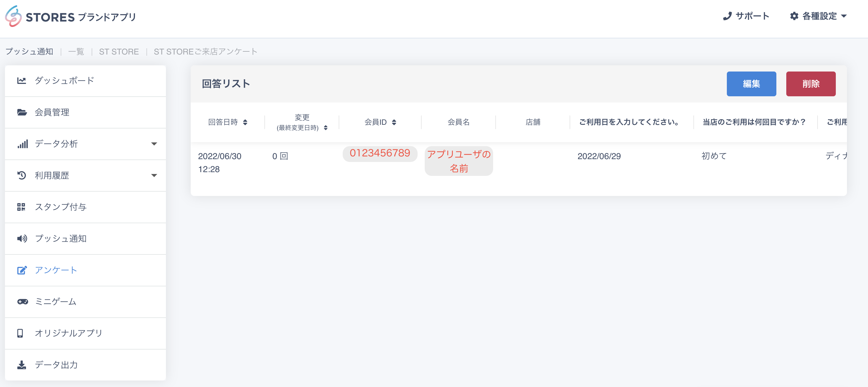Click the STORES ブランドアプリ title text
Viewport: 868px width, 387px height.
81,17
